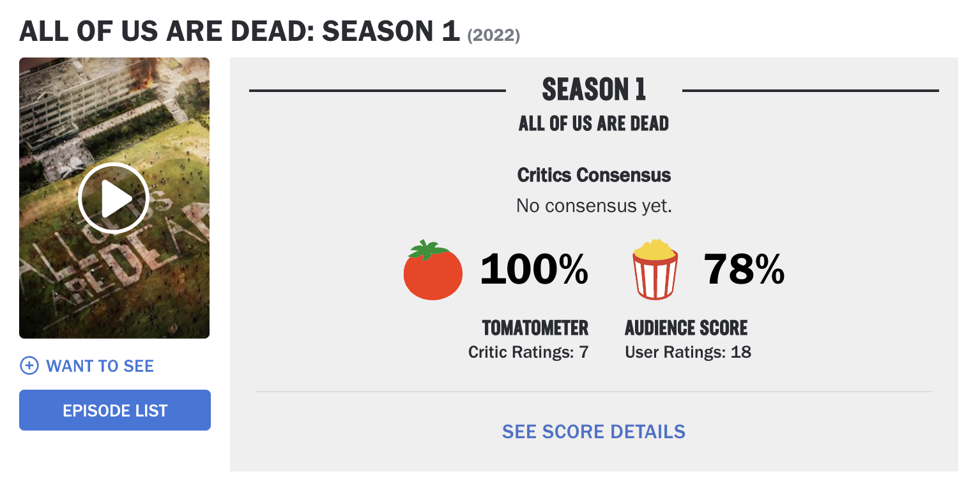Click the Critics Consensus heading
Screen dimensions: 980x497
(x=593, y=175)
